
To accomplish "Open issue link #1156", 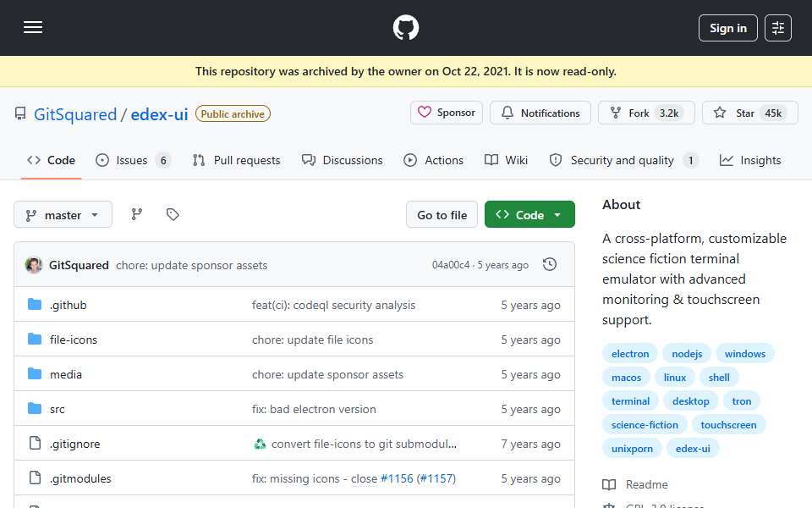I will pyautogui.click(x=397, y=478).
